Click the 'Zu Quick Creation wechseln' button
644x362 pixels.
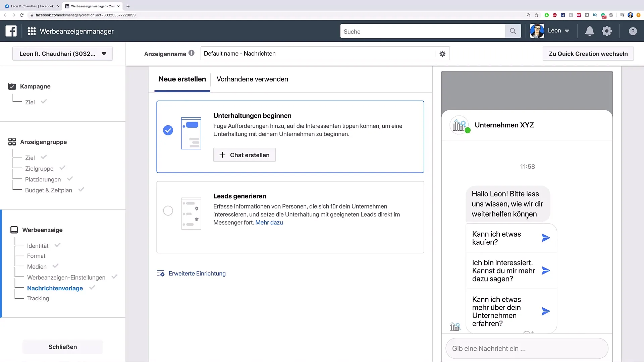pyautogui.click(x=588, y=54)
